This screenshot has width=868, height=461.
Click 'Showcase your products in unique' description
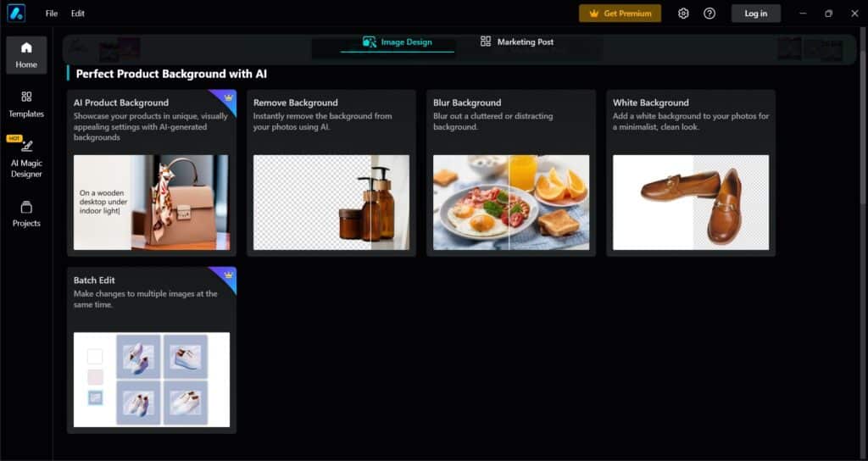pos(151,127)
